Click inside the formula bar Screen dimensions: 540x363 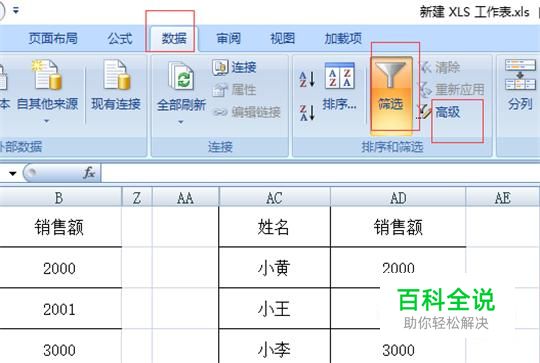pyautogui.click(x=320, y=173)
